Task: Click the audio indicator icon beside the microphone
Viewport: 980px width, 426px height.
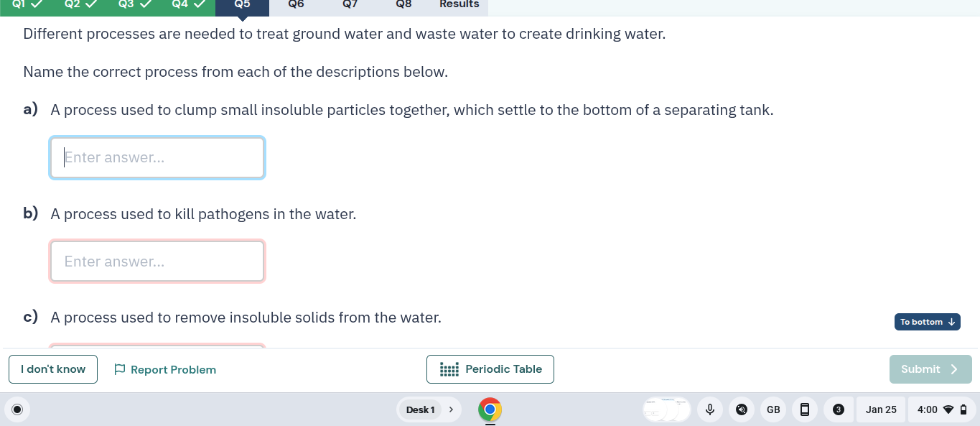Action: point(742,409)
